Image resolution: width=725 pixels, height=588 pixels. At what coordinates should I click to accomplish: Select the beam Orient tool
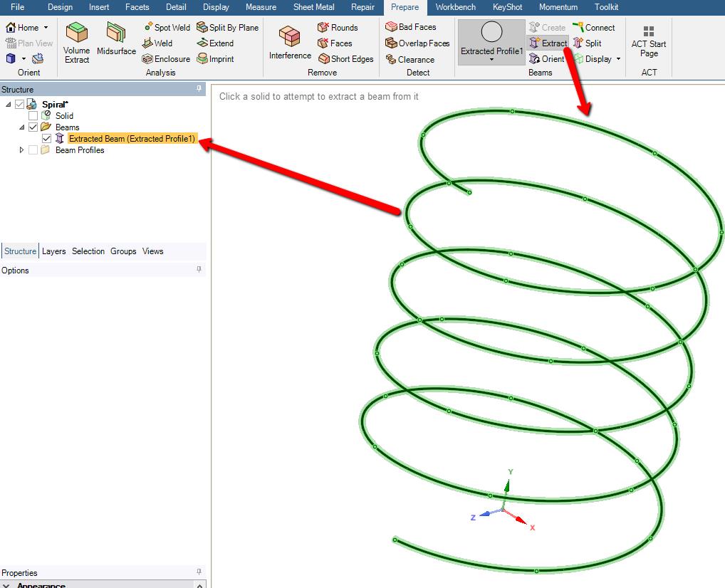[x=546, y=58]
